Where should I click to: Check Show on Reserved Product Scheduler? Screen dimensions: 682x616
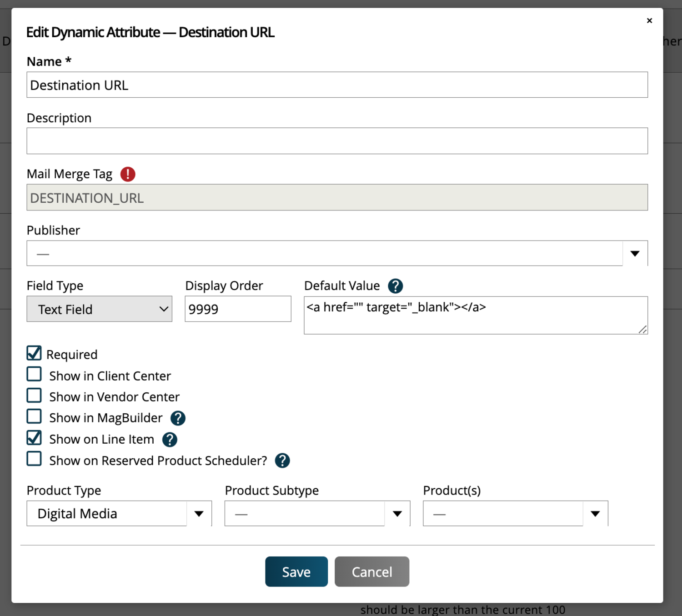[x=34, y=459]
